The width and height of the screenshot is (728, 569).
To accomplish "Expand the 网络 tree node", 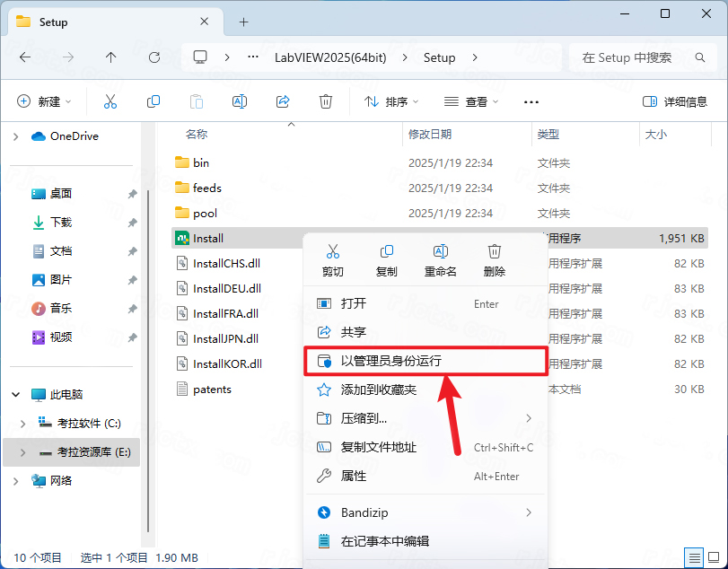I will click(16, 481).
